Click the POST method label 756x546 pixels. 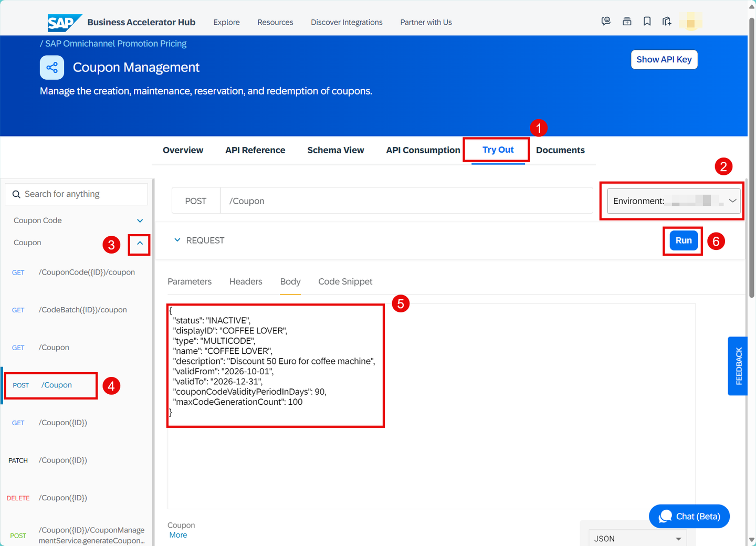point(196,201)
